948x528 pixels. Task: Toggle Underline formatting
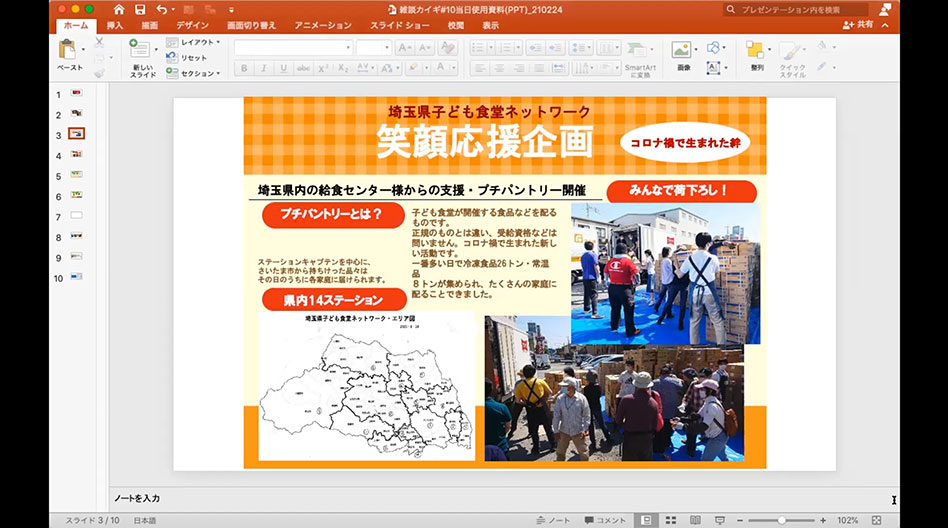pyautogui.click(x=286, y=68)
